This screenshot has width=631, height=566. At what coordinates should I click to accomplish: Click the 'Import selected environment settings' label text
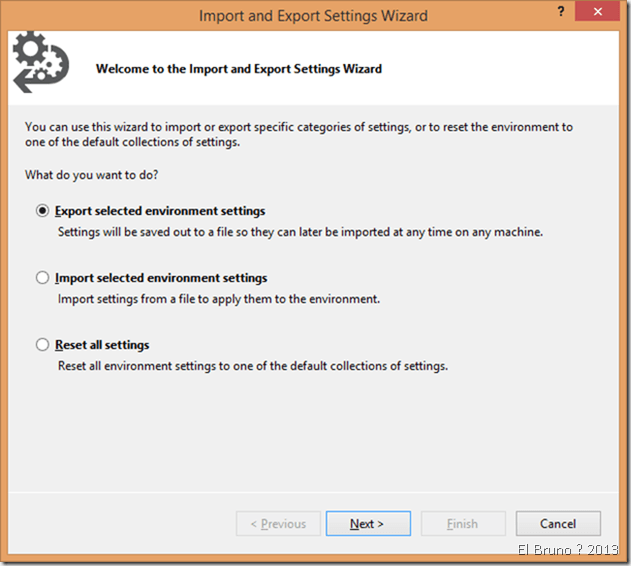[x=161, y=278]
